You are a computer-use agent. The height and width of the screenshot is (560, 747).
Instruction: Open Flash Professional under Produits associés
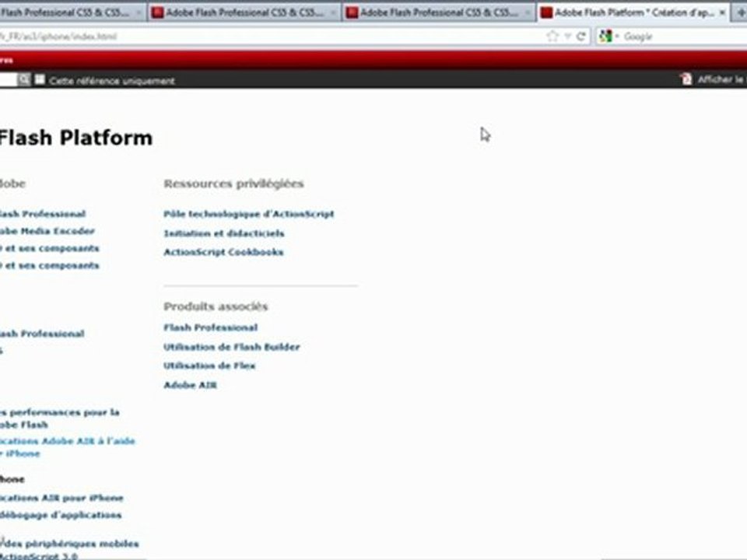coord(211,327)
